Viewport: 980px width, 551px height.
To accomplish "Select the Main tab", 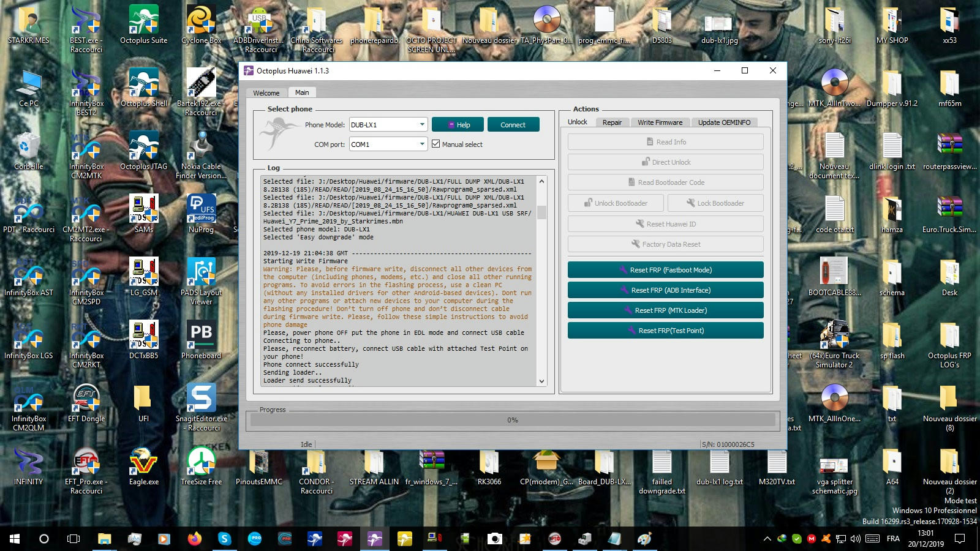I will click(302, 92).
